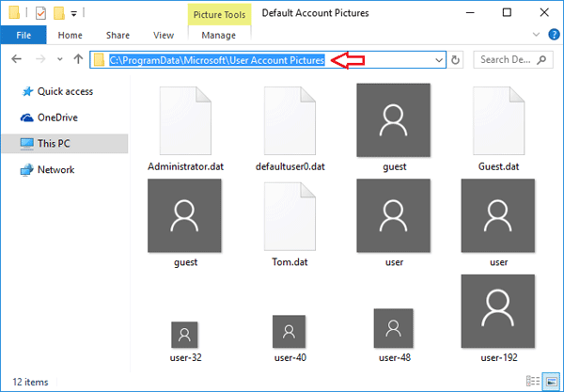564x392 pixels.
Task: Select Quick access in the sidebar
Action: [62, 91]
